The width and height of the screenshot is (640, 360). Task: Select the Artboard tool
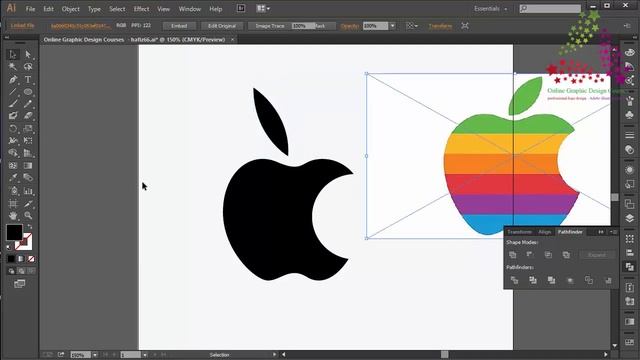13,203
